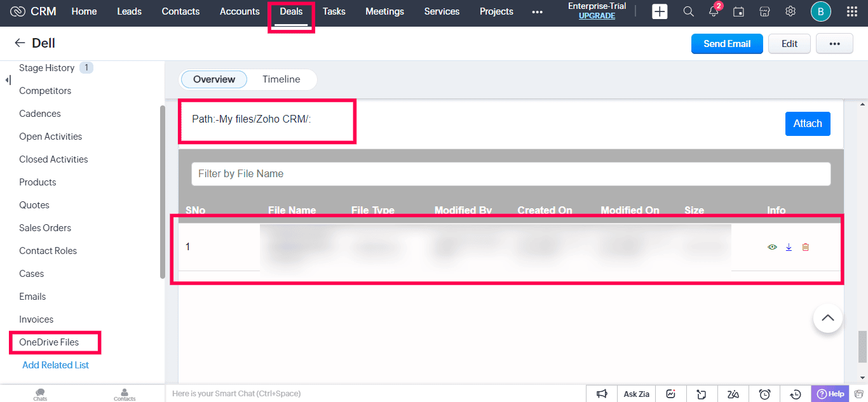Open Chats in the bottom bar
Image resolution: width=868 pixels, height=402 pixels.
(40, 394)
